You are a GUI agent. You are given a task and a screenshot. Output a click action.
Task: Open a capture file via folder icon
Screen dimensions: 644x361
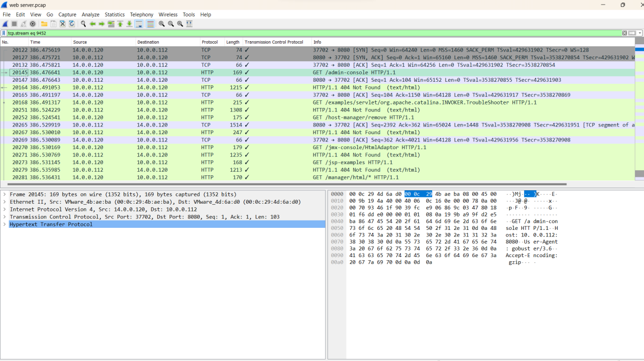click(x=44, y=24)
